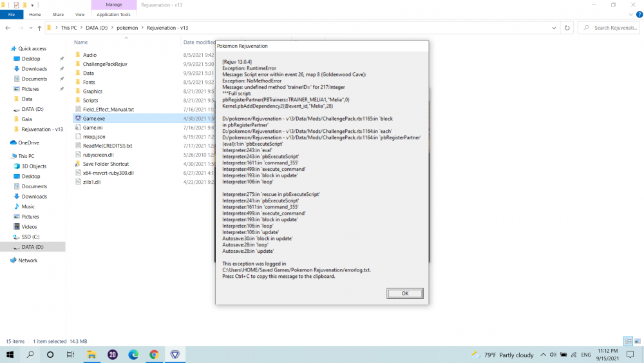The height and width of the screenshot is (363, 644).
Task: Select the Application Tools tab
Action: pyautogui.click(x=113, y=14)
